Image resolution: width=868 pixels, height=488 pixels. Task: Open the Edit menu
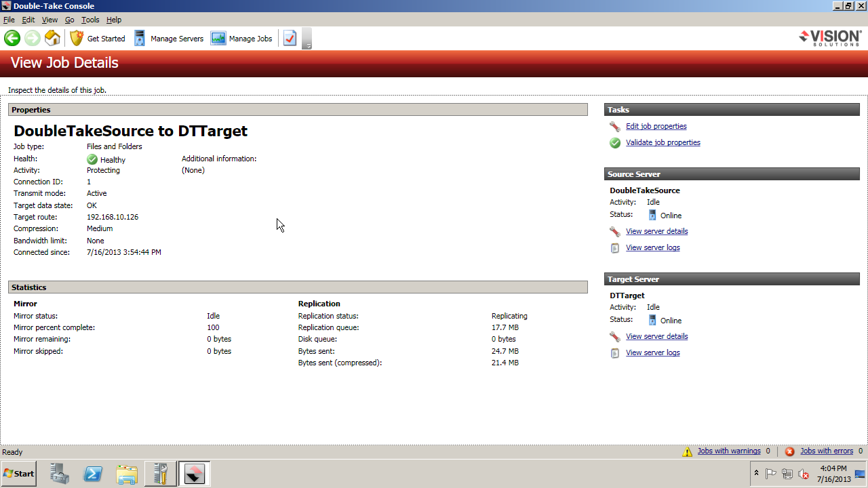tap(28, 20)
